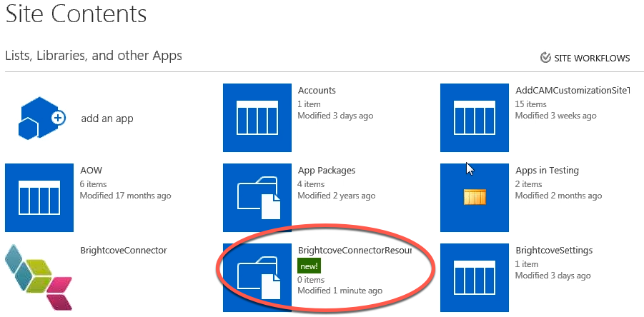Open the App Packages title link

(x=327, y=171)
